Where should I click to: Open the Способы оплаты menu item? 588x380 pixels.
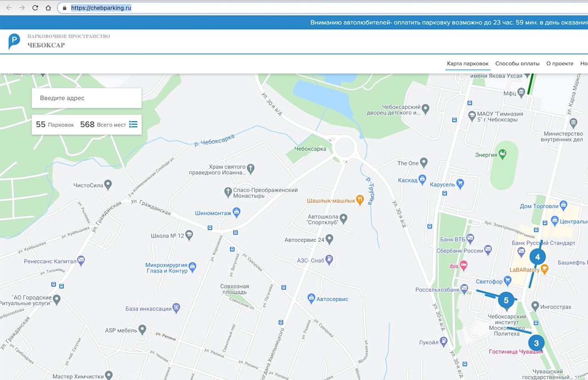[517, 64]
